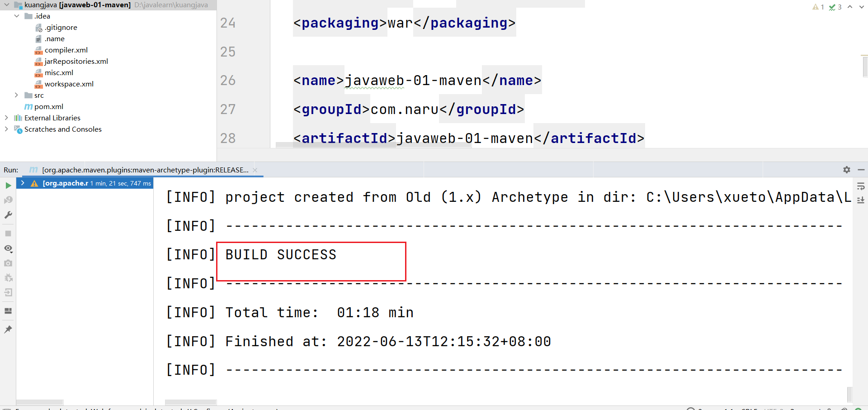Collapse the .idea folder
The image size is (868, 410).
point(17,16)
